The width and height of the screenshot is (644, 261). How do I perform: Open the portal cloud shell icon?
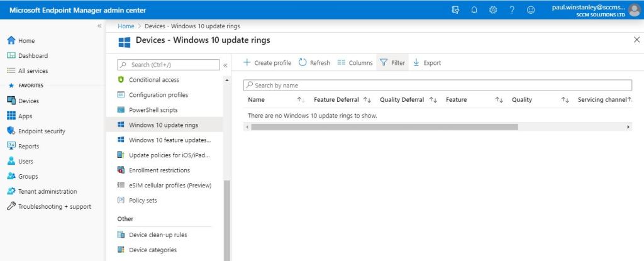(455, 10)
